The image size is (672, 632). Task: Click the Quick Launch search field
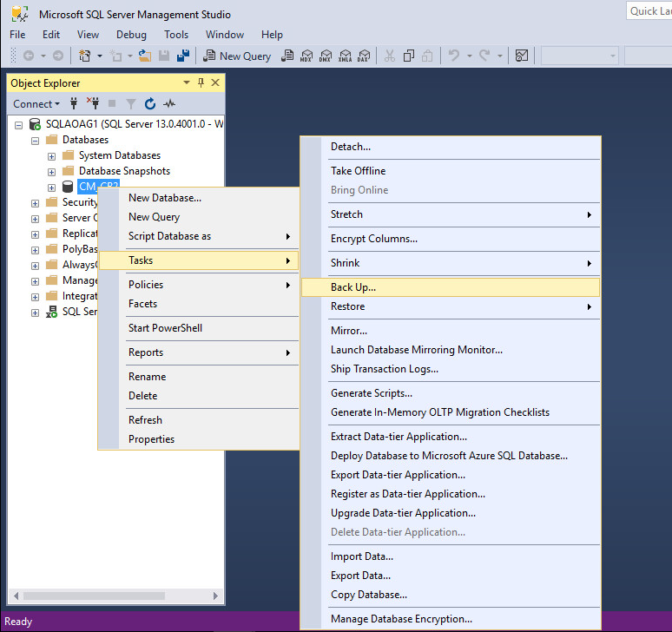649,11
